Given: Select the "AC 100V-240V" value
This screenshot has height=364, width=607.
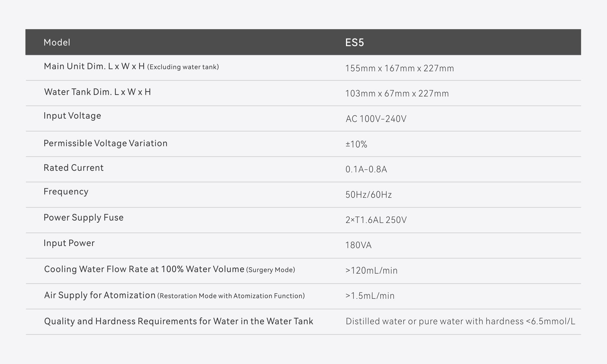Looking at the screenshot, I should click(376, 119).
